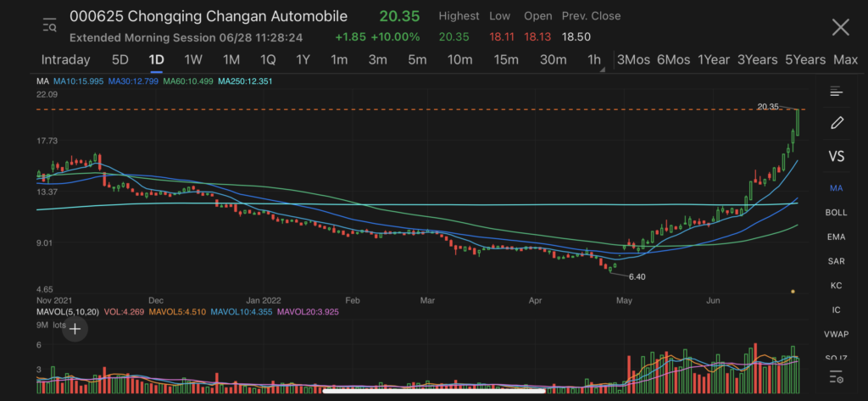Enable the KC indicator
Image resolution: width=868 pixels, height=401 pixels.
pos(836,285)
